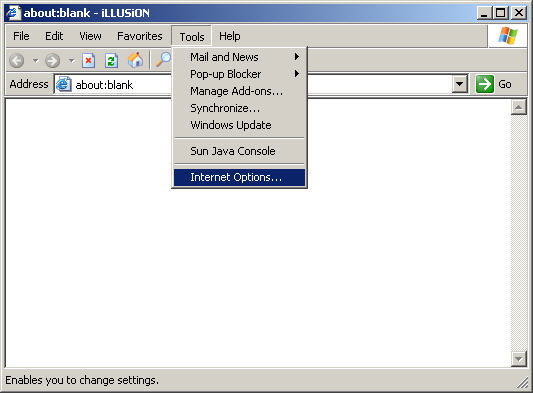The width and height of the screenshot is (533, 393).
Task: Click the Forward arrow toolbar icon
Action: pyautogui.click(x=53, y=61)
